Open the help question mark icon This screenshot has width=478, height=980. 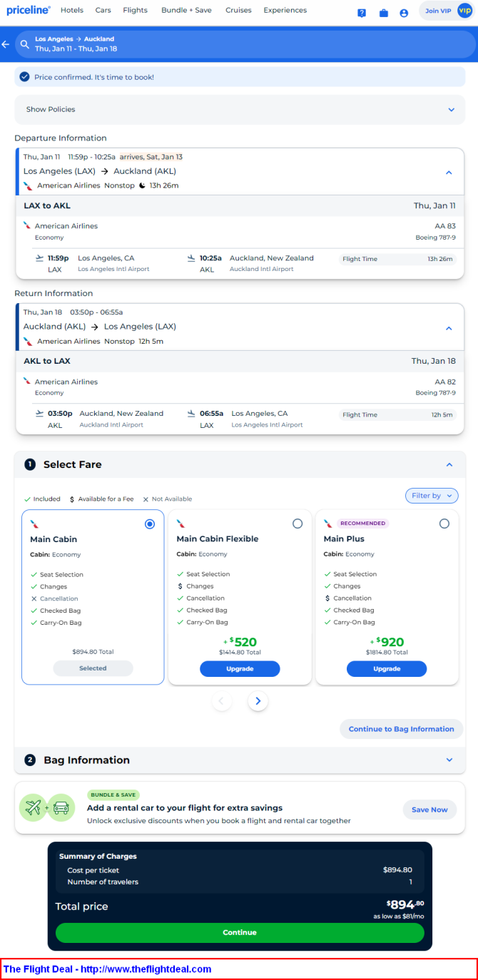tap(362, 13)
